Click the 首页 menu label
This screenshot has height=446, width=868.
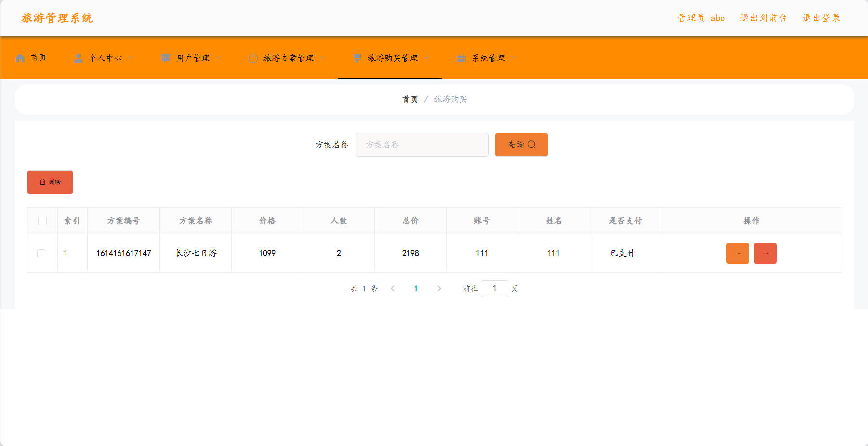pos(39,58)
